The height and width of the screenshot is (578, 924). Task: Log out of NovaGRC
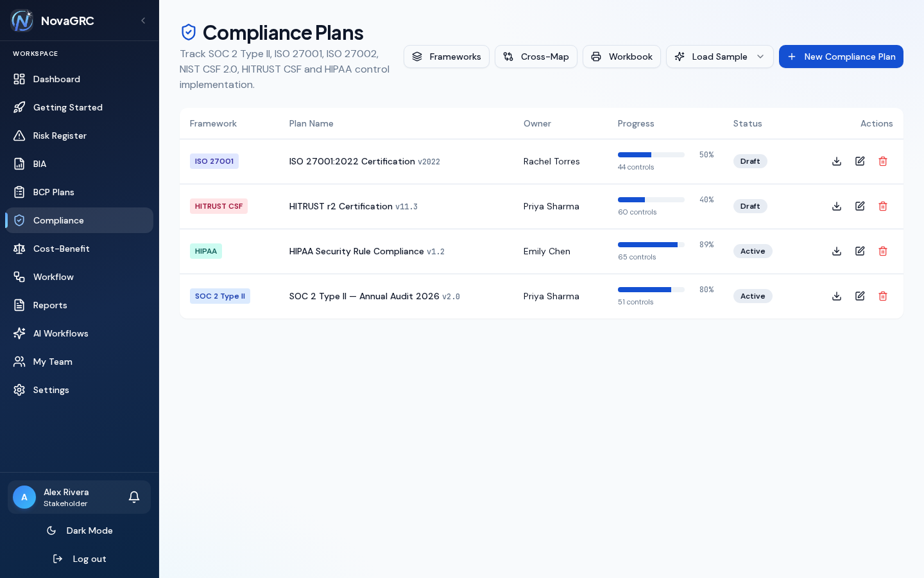[x=80, y=559]
